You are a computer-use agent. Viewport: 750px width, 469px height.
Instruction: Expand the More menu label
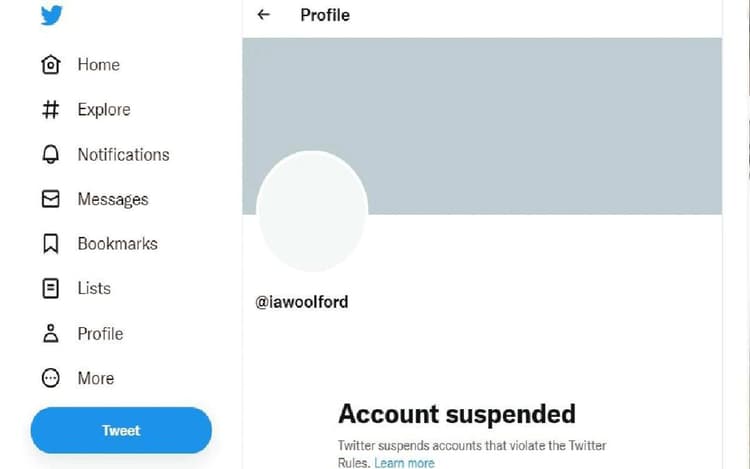click(96, 378)
